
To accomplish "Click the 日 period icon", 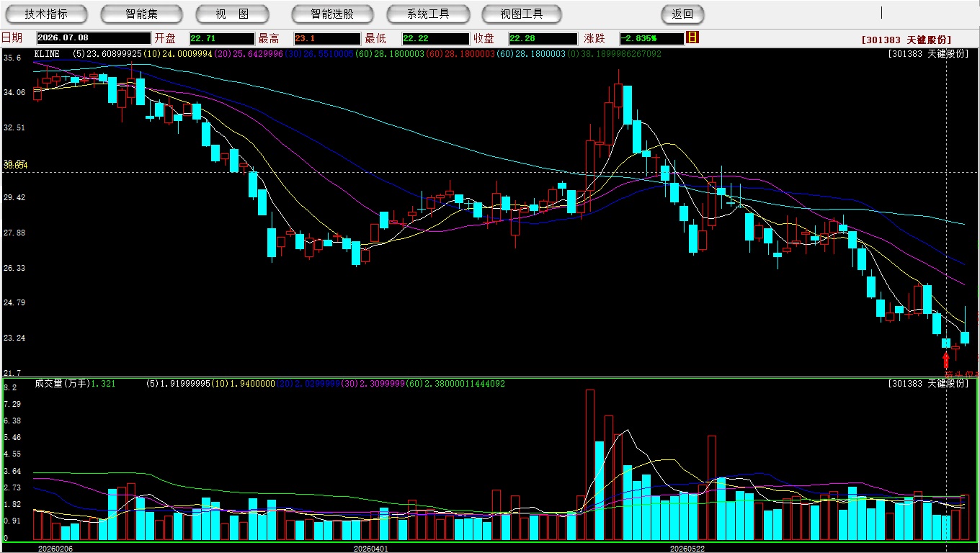I will tap(692, 37).
